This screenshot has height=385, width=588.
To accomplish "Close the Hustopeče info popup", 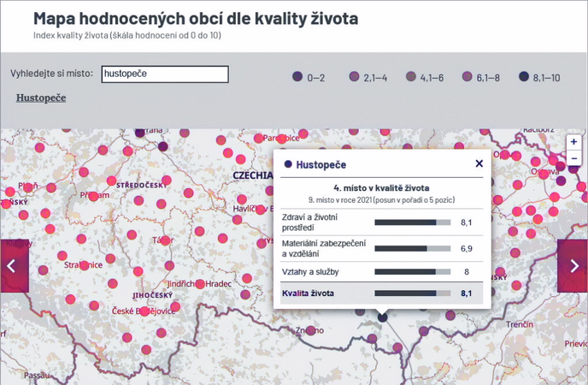I will pos(479,163).
